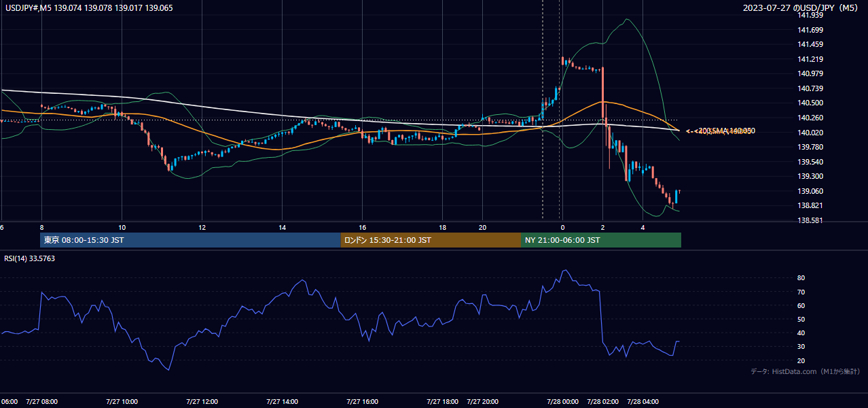The width and height of the screenshot is (868, 408).
Task: Click the 139.780 price axis label
Action: pos(810,147)
